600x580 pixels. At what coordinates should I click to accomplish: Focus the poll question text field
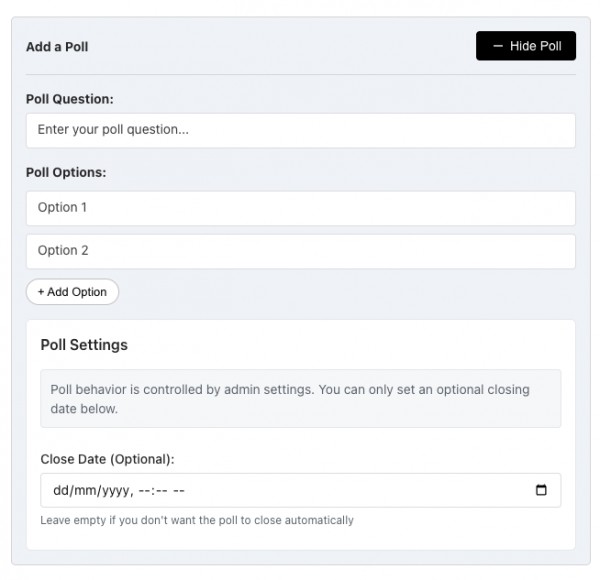pos(300,130)
